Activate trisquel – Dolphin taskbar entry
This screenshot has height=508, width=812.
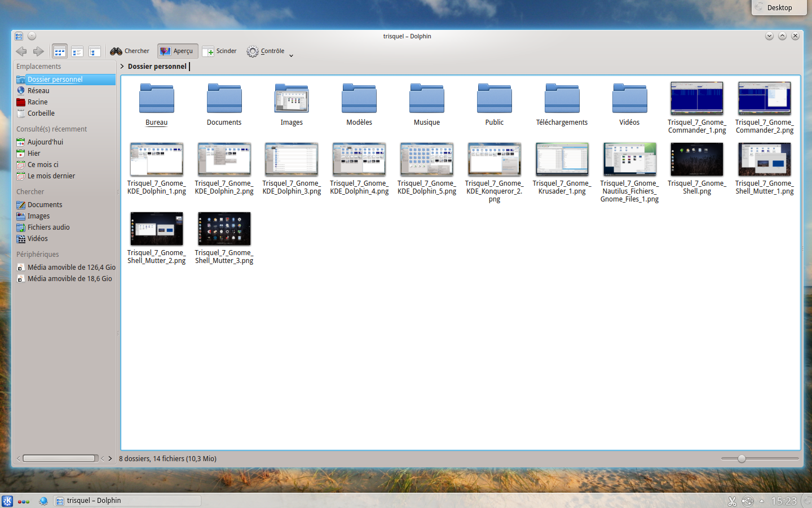(127, 501)
